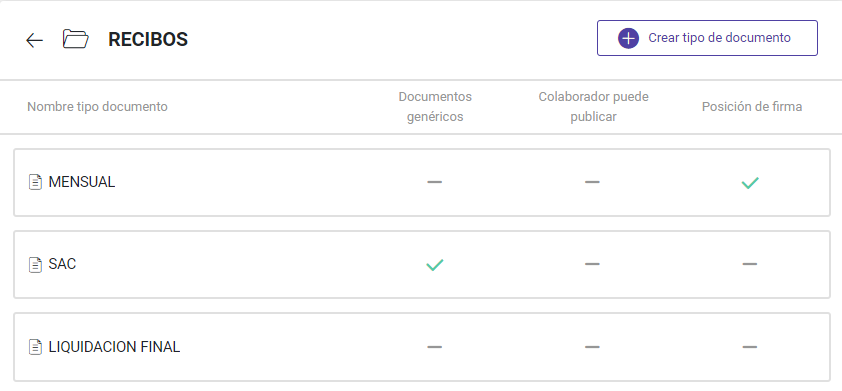
Task: Click the green checkmark in SAC row
Action: [434, 265]
